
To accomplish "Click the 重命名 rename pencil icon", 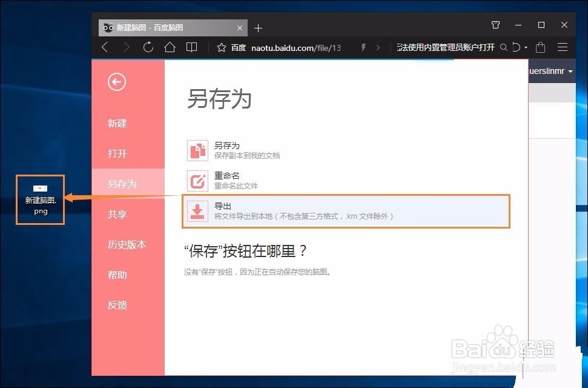I will point(197,181).
